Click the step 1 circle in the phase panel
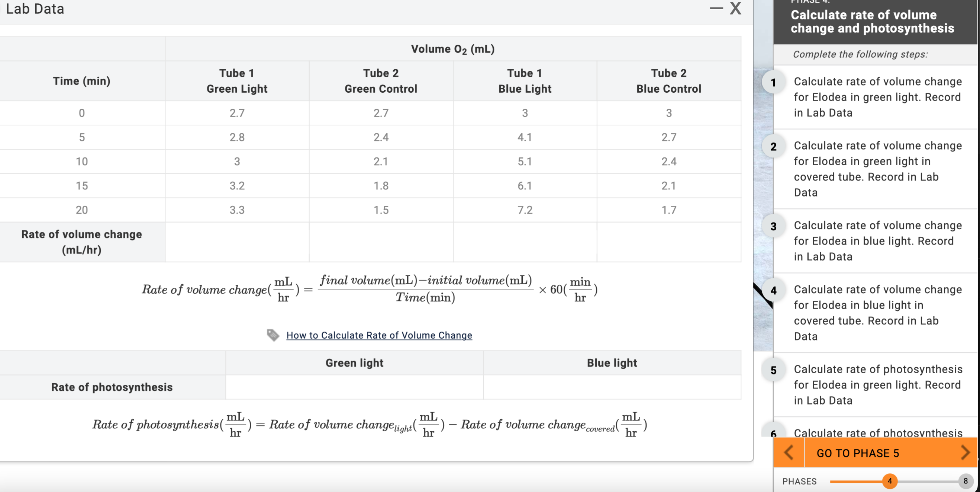Viewport: 980px width, 492px height. pos(773,82)
